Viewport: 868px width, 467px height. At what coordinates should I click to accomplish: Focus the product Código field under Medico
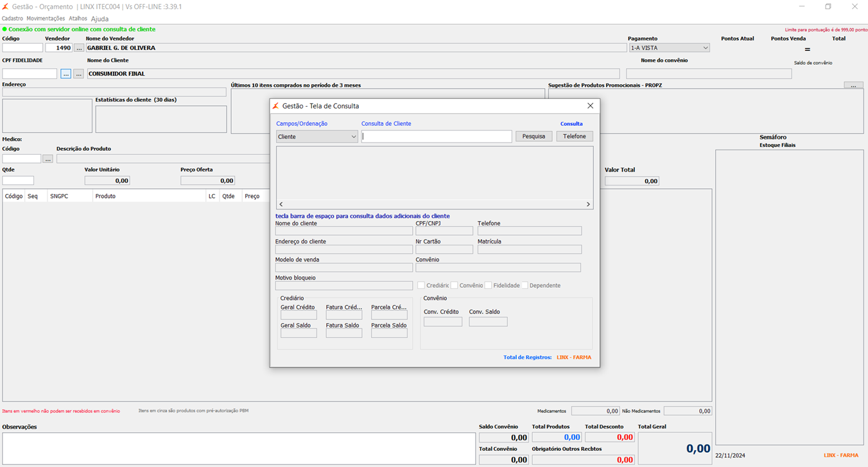22,159
